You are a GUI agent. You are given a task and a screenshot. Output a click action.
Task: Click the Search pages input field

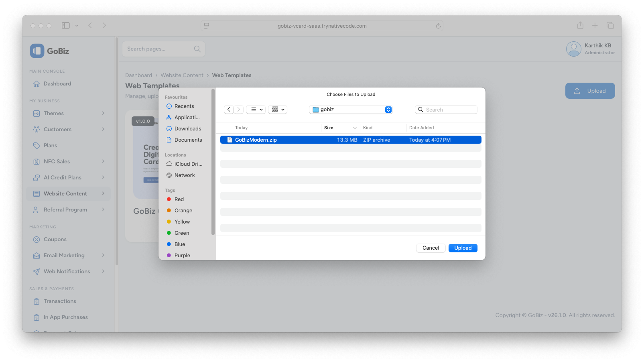coord(164,49)
